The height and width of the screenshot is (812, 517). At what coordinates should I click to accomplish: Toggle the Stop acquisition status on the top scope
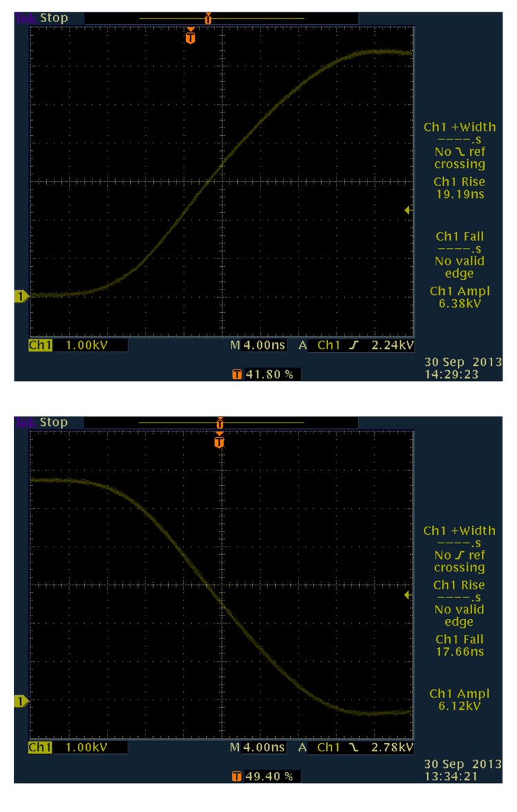pyautogui.click(x=54, y=18)
